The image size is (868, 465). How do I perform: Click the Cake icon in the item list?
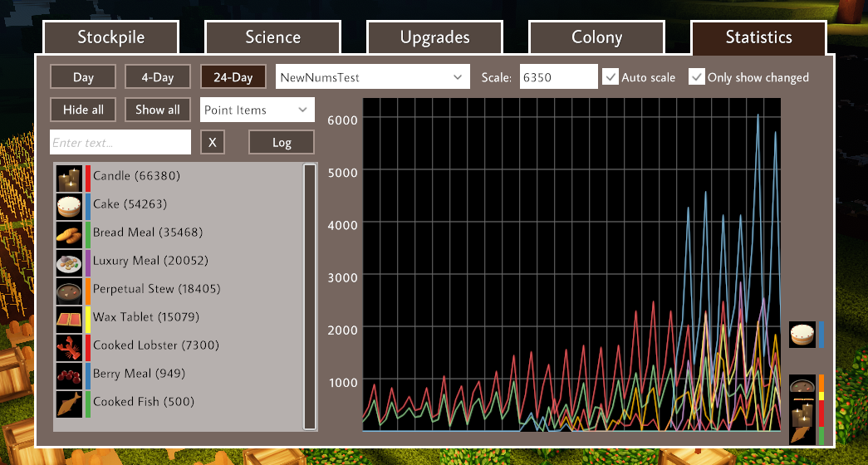click(69, 207)
